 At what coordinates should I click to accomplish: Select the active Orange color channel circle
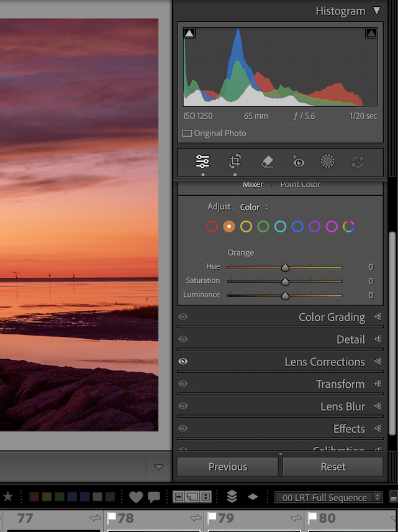(229, 226)
